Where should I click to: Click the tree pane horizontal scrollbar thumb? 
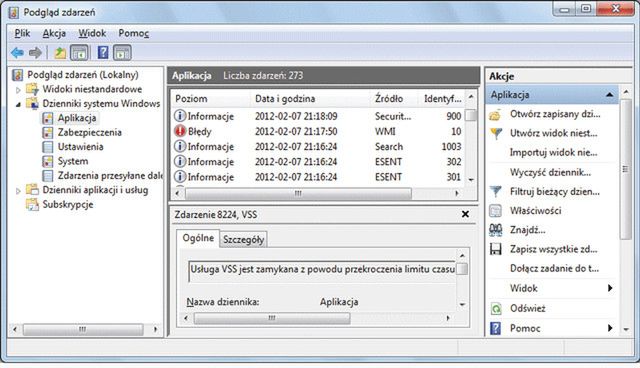click(x=82, y=329)
